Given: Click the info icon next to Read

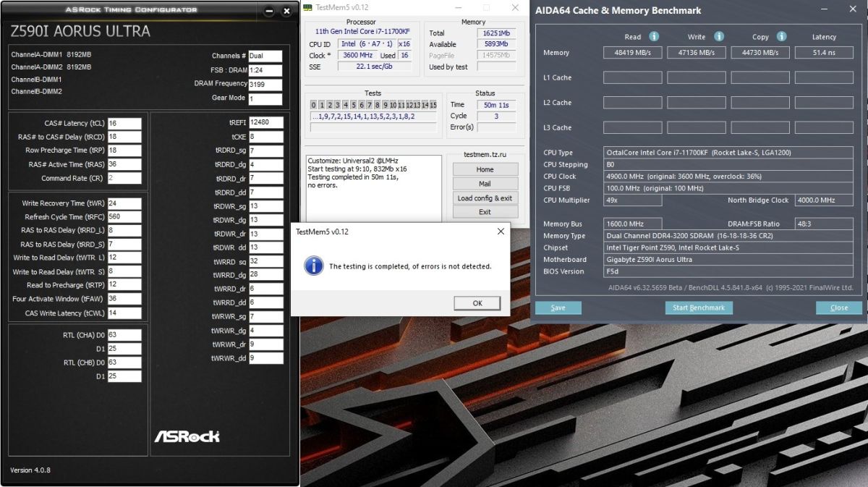Looking at the screenshot, I should (x=654, y=36).
